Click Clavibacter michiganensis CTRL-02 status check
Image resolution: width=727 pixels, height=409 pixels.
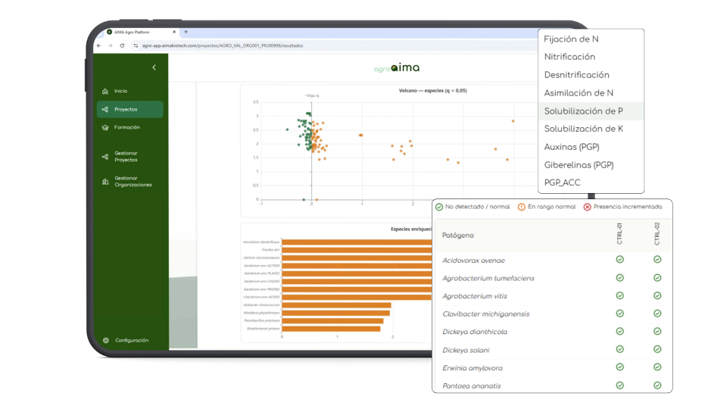[657, 313]
